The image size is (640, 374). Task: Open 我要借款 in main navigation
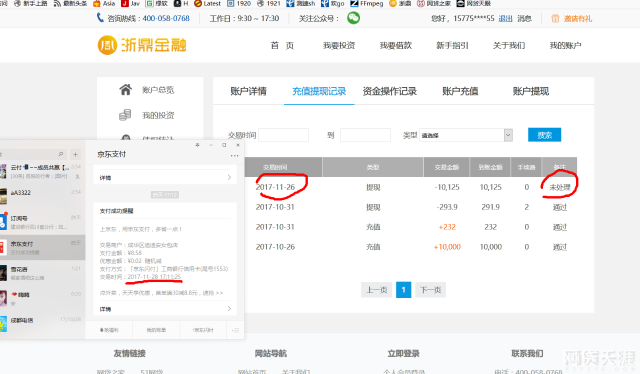tap(396, 45)
